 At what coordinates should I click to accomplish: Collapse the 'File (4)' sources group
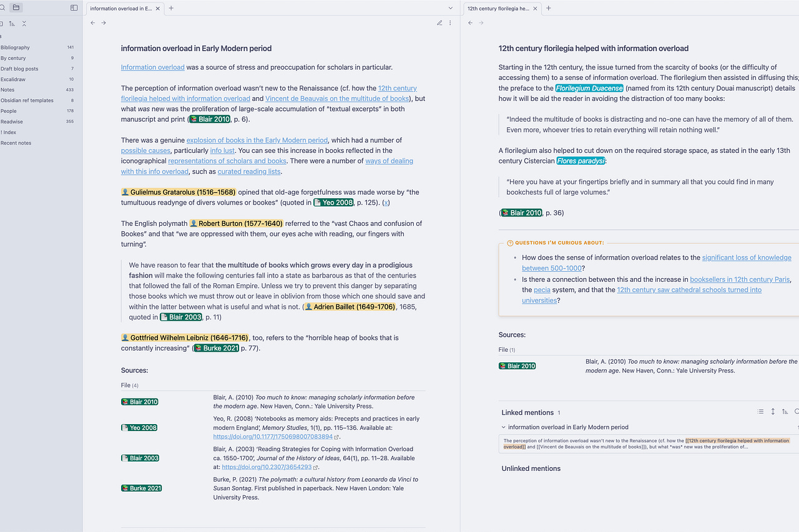point(130,385)
